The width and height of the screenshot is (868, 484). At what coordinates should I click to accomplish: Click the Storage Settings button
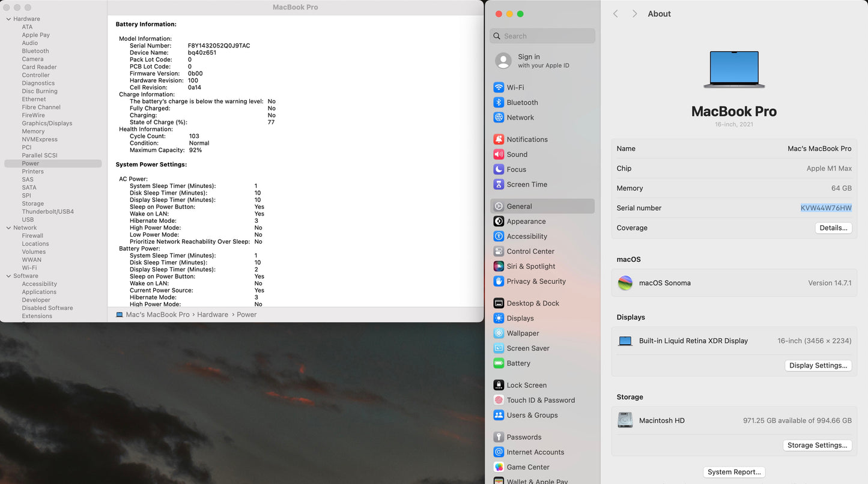[817, 446]
